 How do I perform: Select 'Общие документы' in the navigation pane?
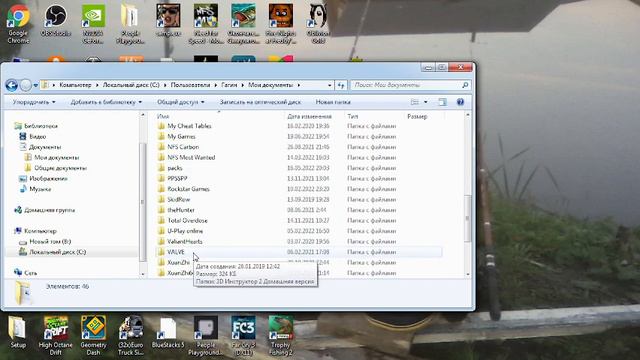(60, 168)
